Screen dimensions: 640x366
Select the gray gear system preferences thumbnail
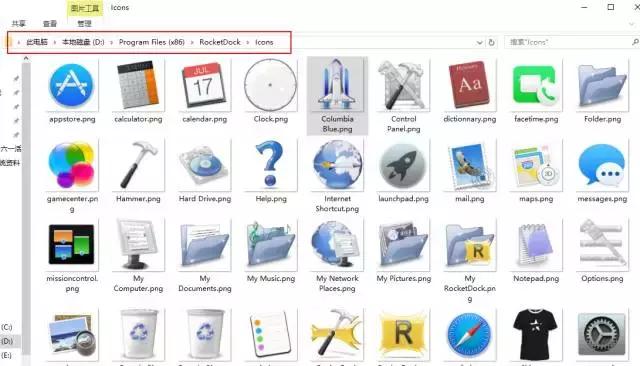point(602,335)
